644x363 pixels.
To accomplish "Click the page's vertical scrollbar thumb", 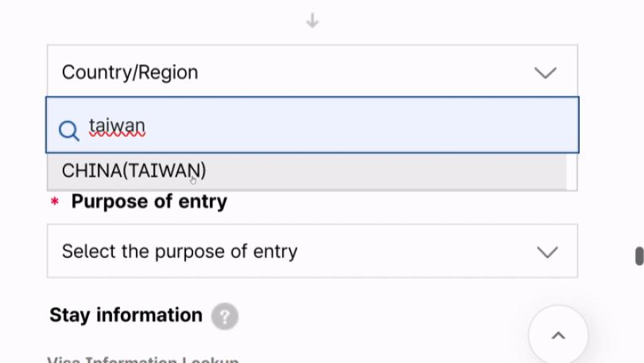I will [638, 256].
